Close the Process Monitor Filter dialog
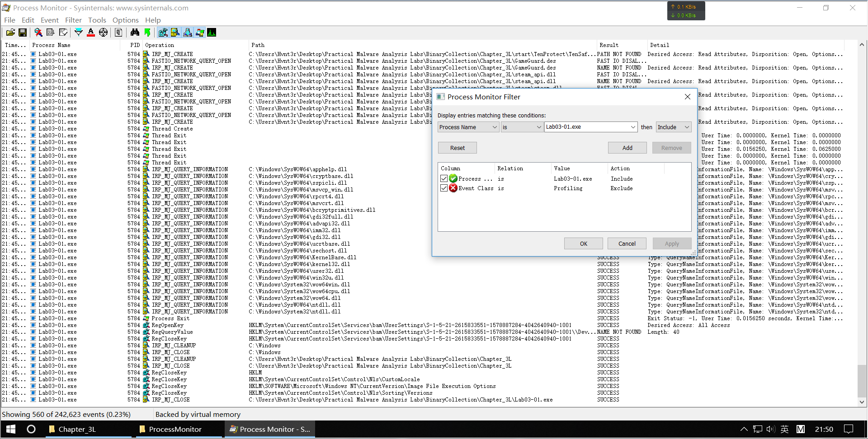This screenshot has height=439, width=868. [688, 97]
